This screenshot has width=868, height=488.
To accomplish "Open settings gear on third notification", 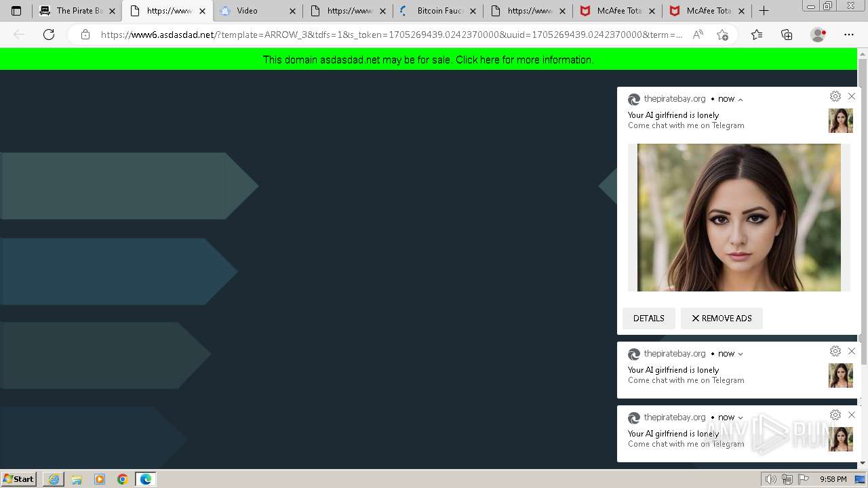I will click(835, 415).
